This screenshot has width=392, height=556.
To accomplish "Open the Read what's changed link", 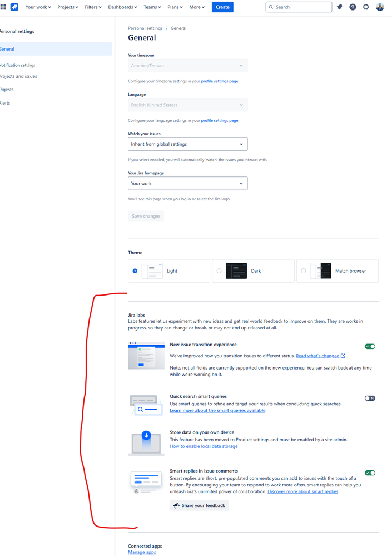I will point(317,356).
